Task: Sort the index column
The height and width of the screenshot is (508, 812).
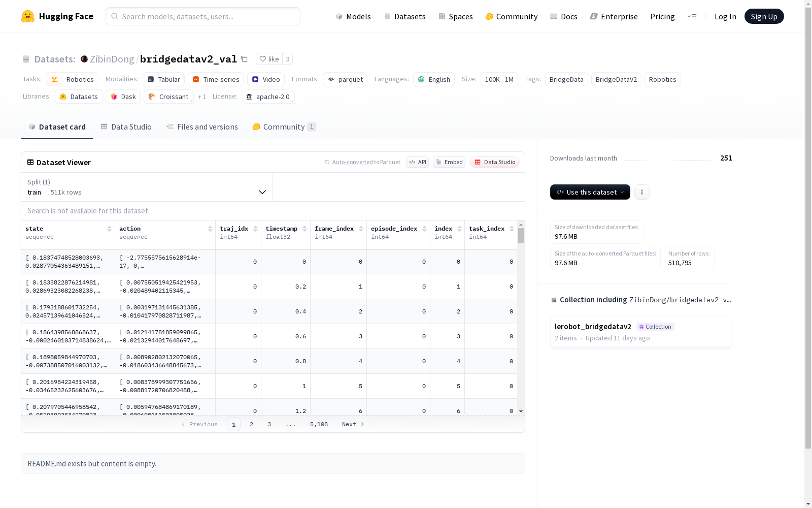Action: click(459, 229)
